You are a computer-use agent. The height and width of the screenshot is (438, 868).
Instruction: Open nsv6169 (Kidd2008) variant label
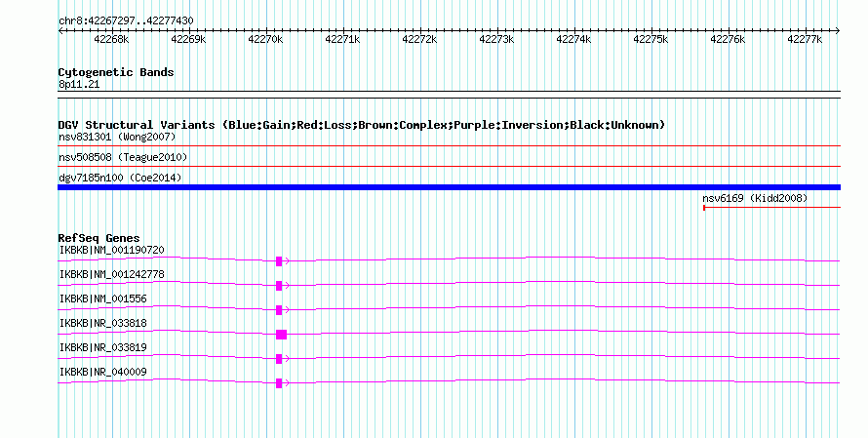[755, 198]
